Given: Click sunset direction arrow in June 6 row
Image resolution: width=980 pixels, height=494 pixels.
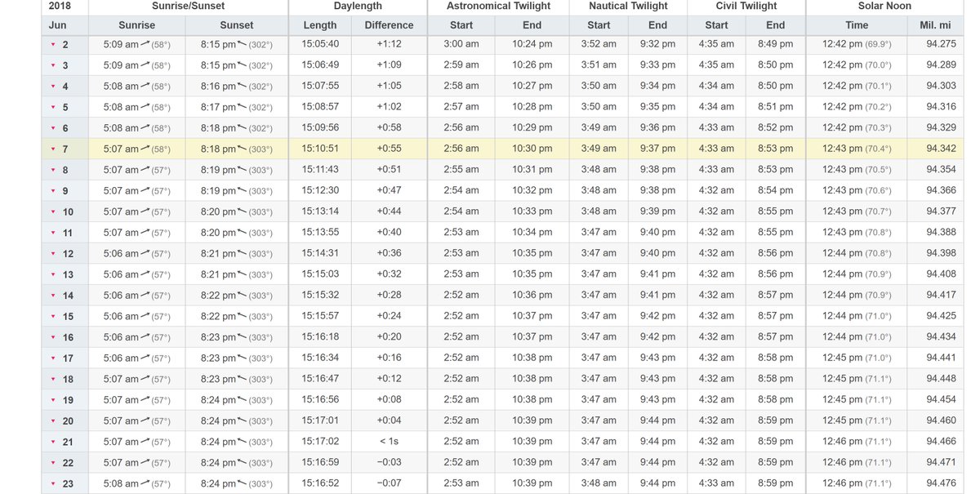Looking at the screenshot, I should (243, 127).
